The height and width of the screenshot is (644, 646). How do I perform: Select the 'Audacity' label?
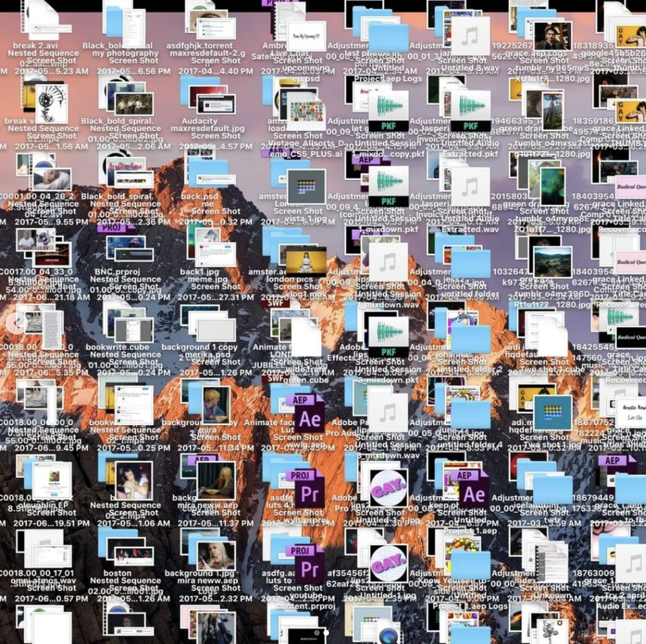(x=200, y=121)
